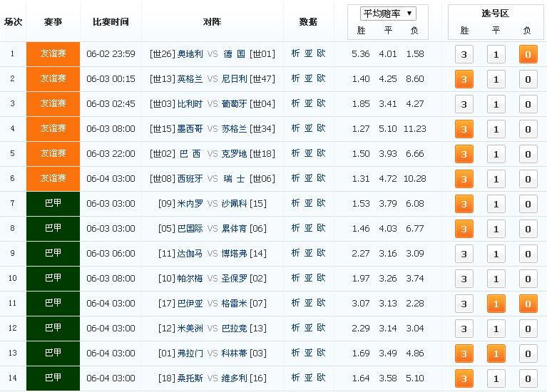Toggle 平 (1) for match 13 弗拉门 vs 科林蒂
This screenshot has width=547, height=392.
click(x=496, y=354)
